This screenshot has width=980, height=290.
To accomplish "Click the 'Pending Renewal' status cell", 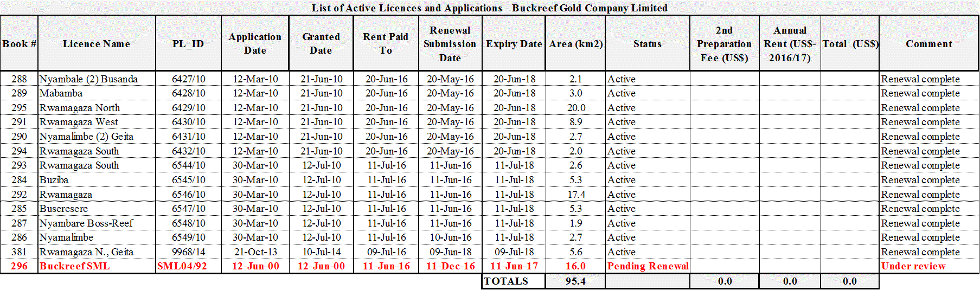I will pos(648,266).
